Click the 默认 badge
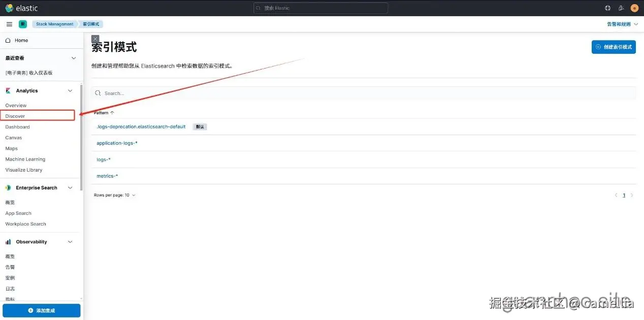The image size is (644, 320). click(x=200, y=126)
